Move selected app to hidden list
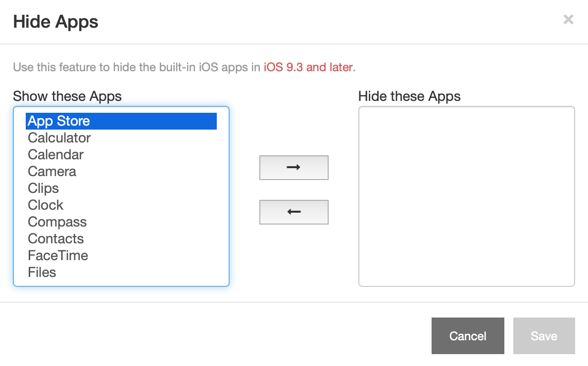 tap(294, 168)
